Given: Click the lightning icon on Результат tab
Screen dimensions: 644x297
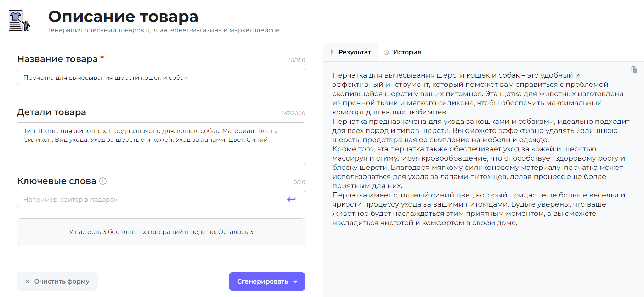Looking at the screenshot, I should (332, 52).
